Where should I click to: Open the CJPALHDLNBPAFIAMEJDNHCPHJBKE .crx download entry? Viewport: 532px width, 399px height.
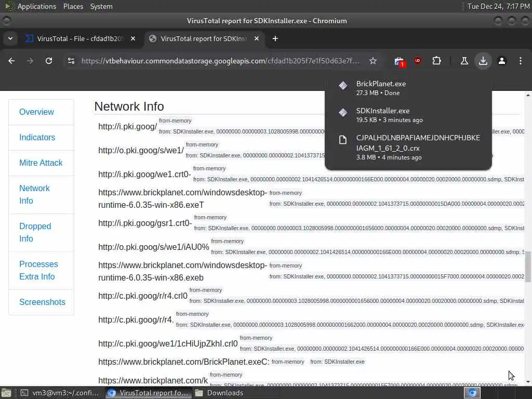408,147
